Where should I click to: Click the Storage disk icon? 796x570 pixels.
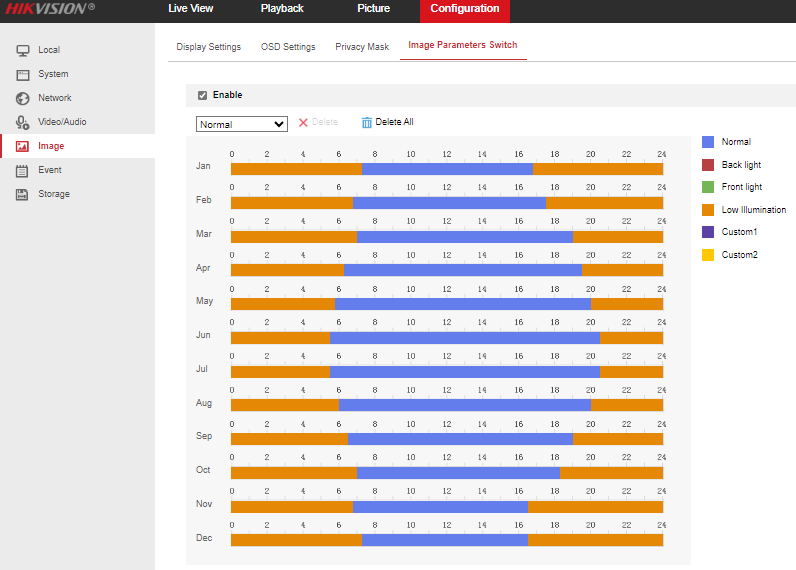[x=22, y=194]
